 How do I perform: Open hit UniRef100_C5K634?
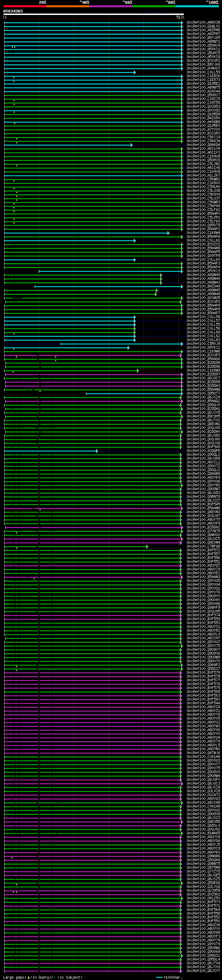tap(203, 141)
